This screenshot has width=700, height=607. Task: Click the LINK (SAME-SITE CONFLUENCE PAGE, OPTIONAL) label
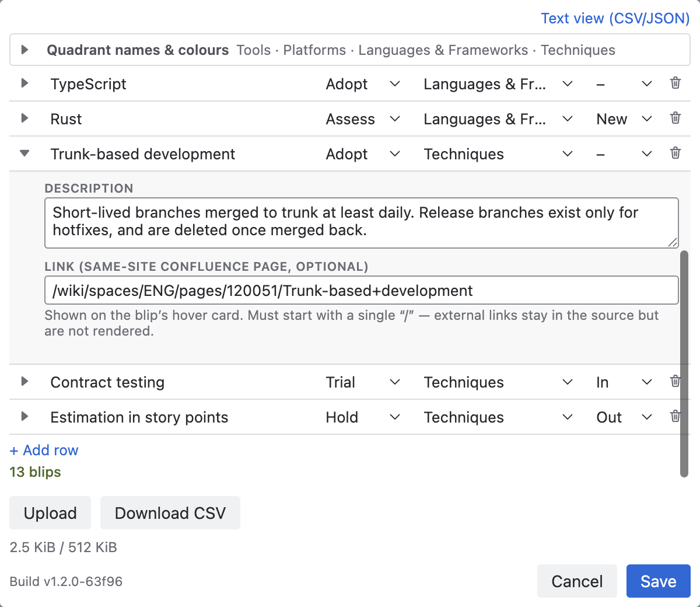coord(206,267)
